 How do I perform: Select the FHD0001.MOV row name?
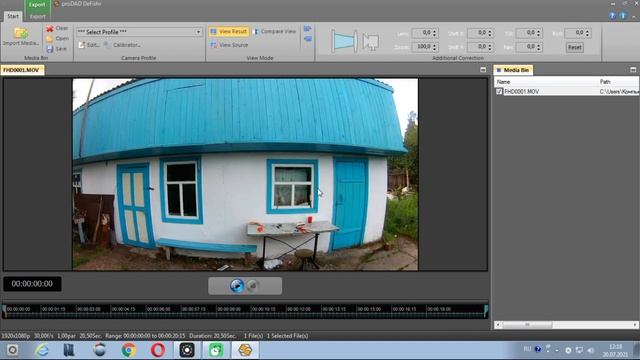click(521, 91)
